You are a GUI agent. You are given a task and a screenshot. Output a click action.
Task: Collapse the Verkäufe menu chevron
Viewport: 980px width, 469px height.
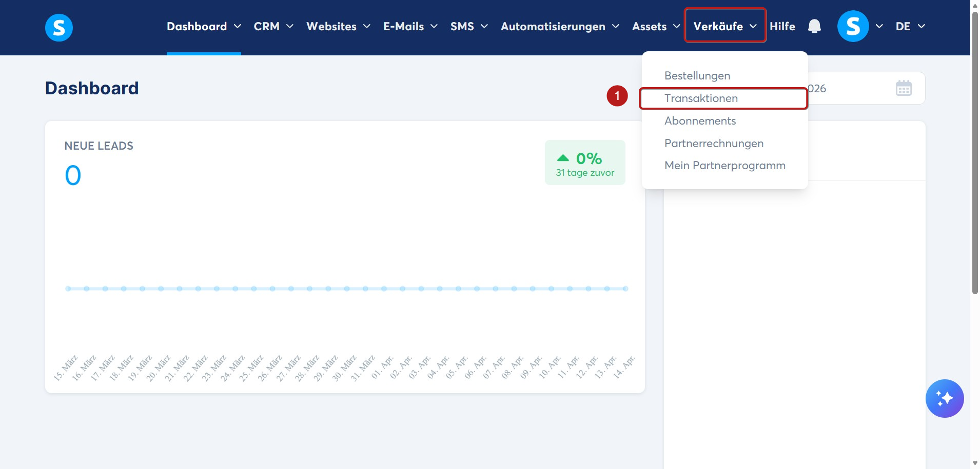tap(753, 26)
